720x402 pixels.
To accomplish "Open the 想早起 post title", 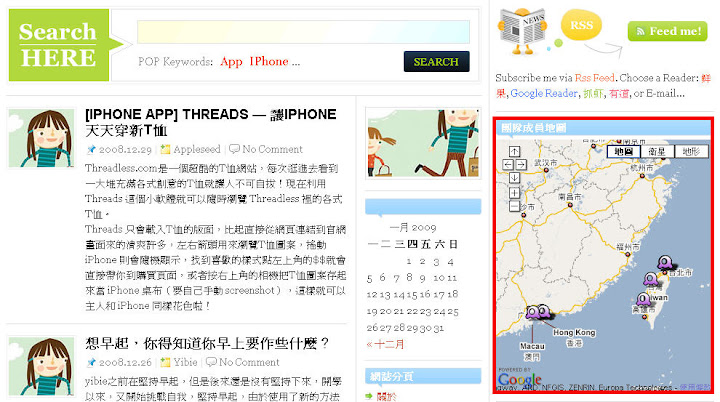I will (207, 343).
